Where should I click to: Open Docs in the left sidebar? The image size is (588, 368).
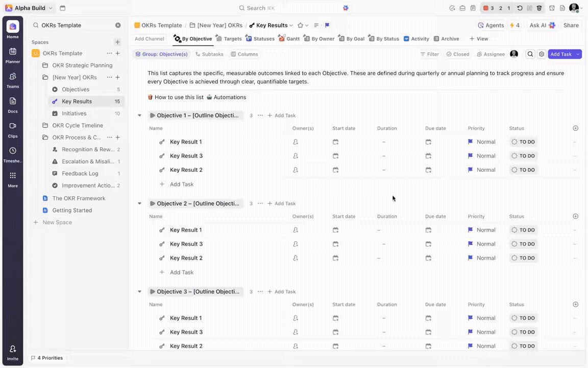pos(13,105)
